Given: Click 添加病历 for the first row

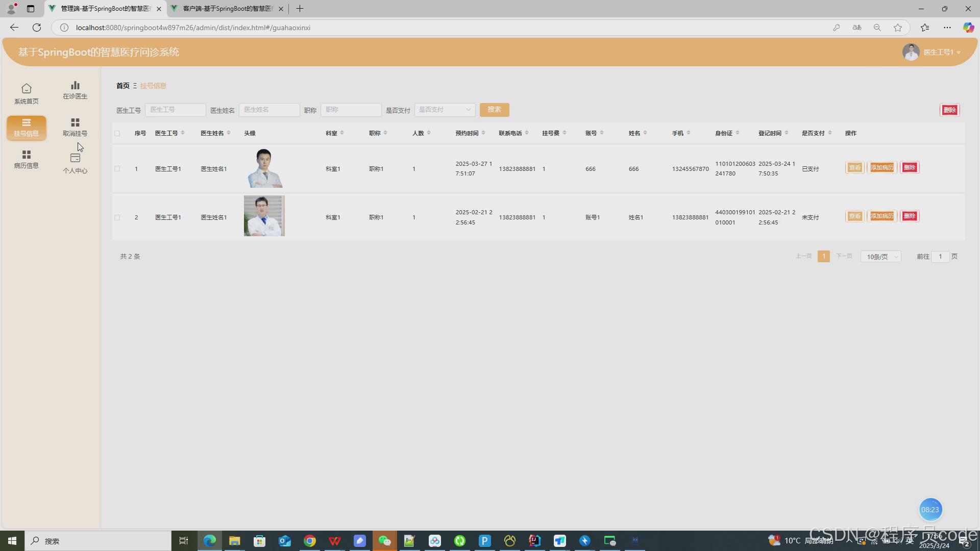Looking at the screenshot, I should point(882,168).
